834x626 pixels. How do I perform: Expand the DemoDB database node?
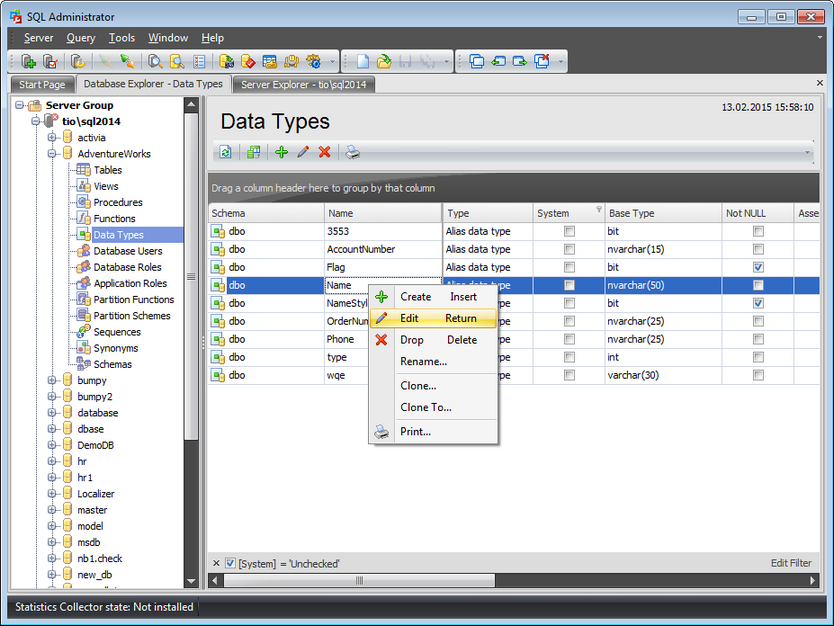pyautogui.click(x=52, y=445)
